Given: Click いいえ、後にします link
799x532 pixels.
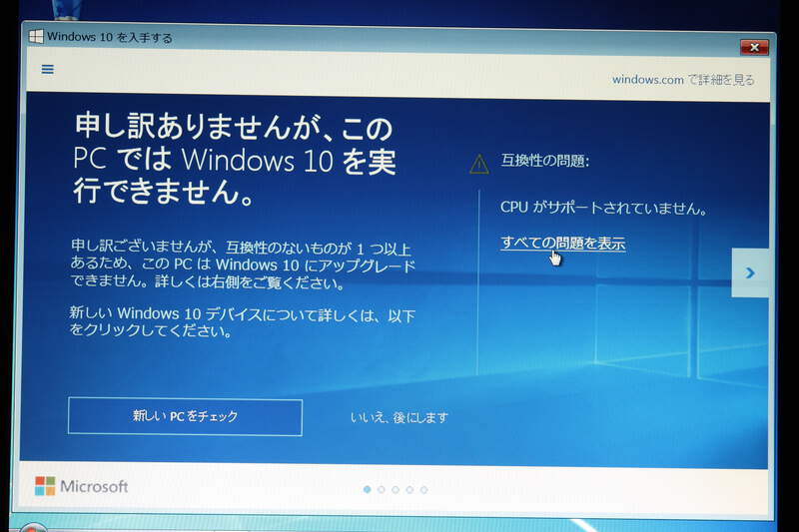Looking at the screenshot, I should point(399,417).
